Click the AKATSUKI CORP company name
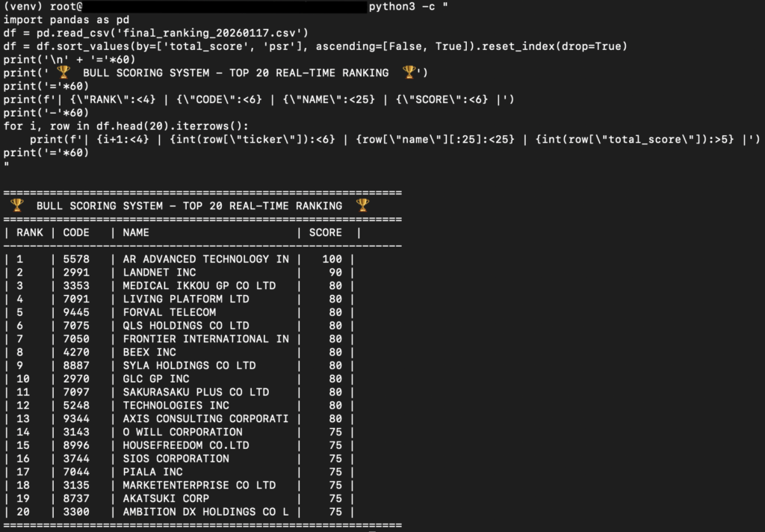 [x=166, y=498]
